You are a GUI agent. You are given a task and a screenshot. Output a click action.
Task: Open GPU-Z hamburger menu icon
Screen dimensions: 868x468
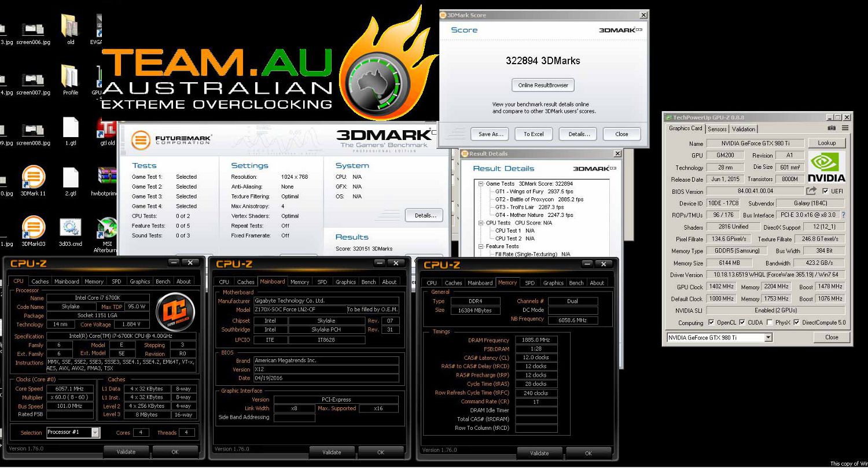[x=845, y=128]
